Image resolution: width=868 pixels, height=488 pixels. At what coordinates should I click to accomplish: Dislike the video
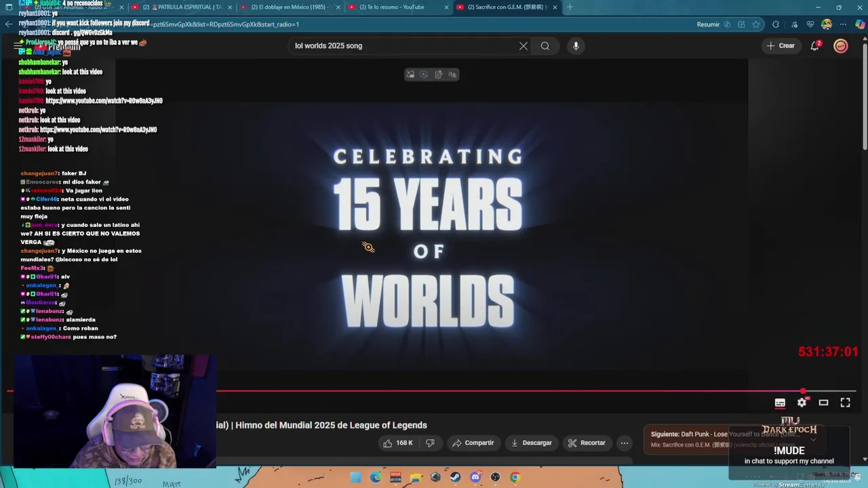[430, 443]
